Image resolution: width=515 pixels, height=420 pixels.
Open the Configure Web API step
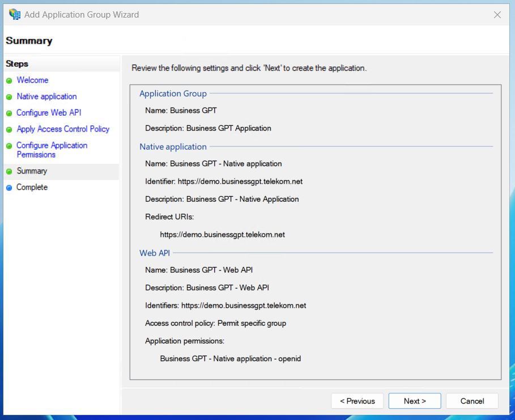point(49,113)
